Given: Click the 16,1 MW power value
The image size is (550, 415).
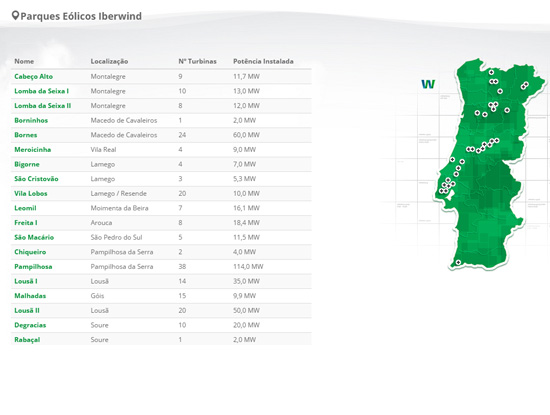Looking at the screenshot, I should click(x=246, y=208).
